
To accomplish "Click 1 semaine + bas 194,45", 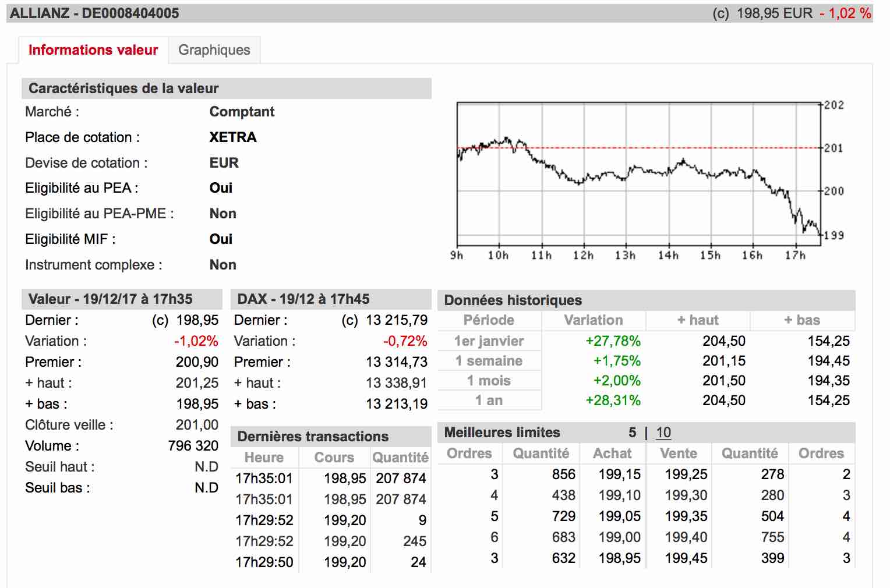I will click(x=829, y=361).
